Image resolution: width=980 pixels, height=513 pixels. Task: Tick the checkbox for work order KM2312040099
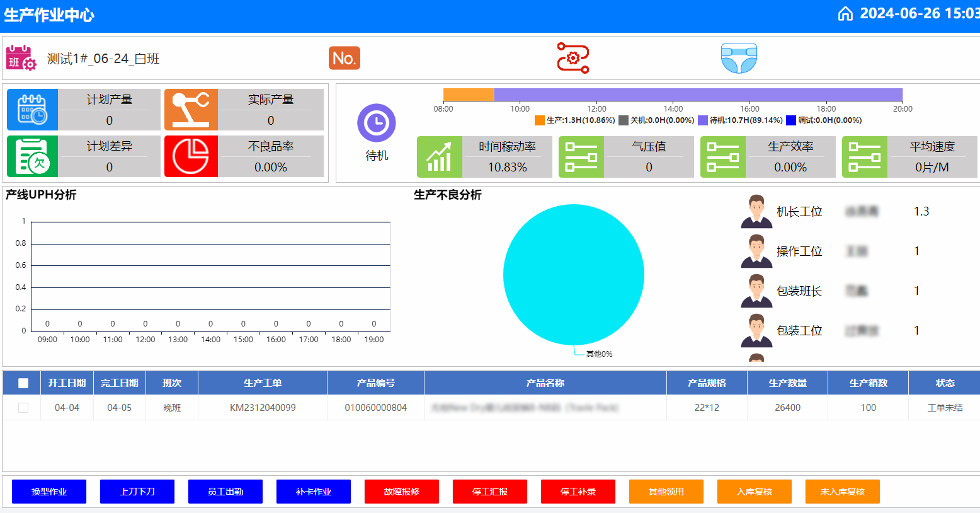[23, 408]
